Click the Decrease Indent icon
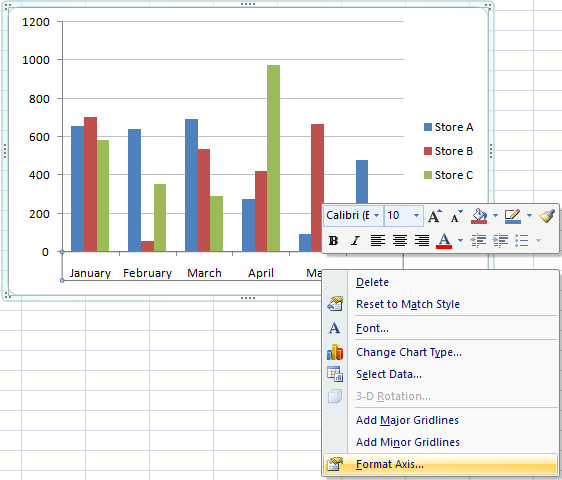 click(x=478, y=241)
